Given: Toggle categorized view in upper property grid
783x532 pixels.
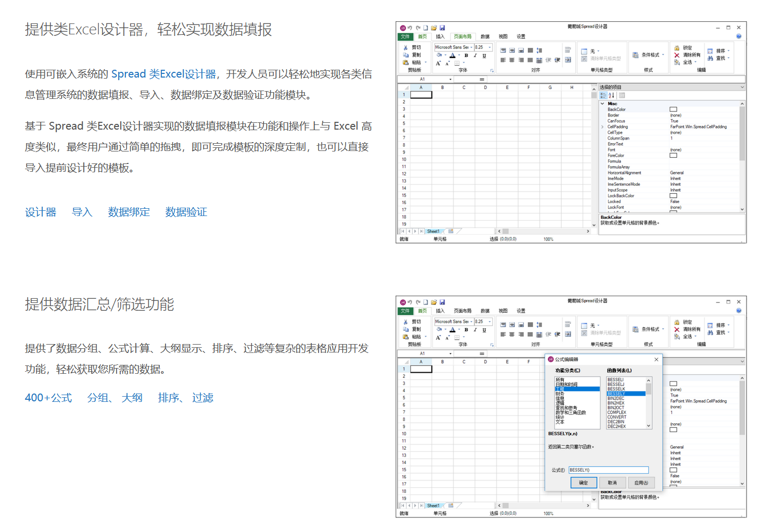Looking at the screenshot, I should [x=603, y=95].
